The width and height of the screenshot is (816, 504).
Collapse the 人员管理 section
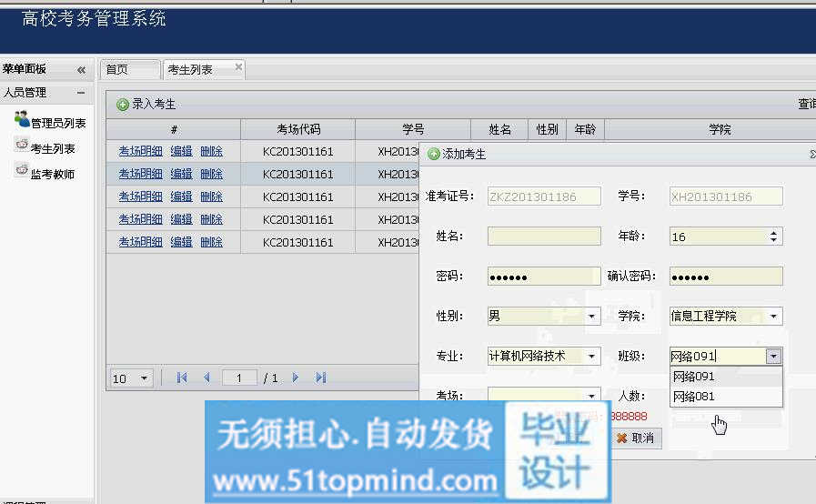pos(81,93)
